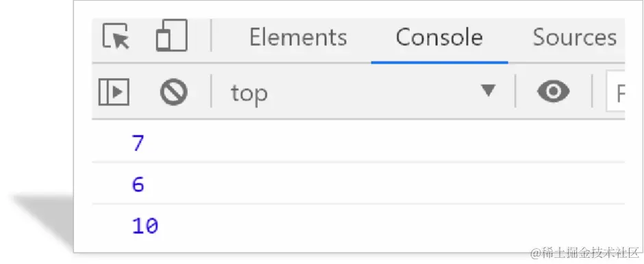Click the console row containing 6

tap(358, 183)
